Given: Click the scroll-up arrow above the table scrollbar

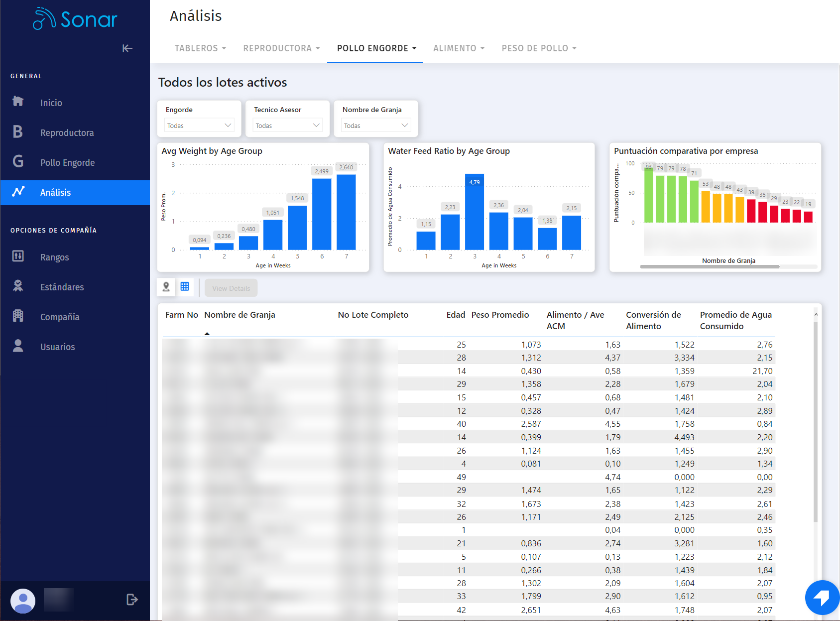Looking at the screenshot, I should 816,315.
